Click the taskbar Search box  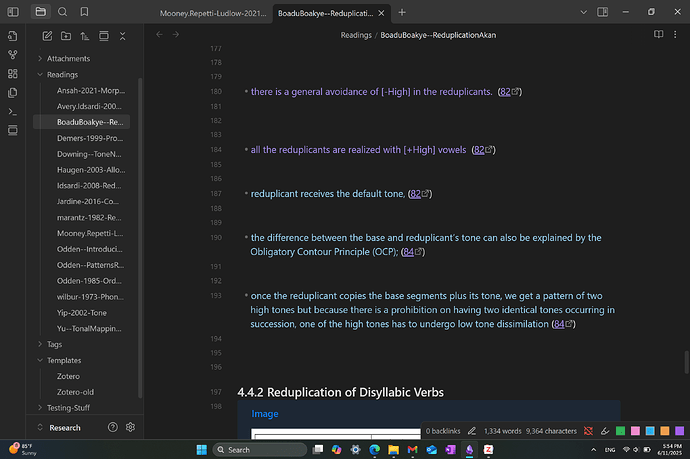260,450
